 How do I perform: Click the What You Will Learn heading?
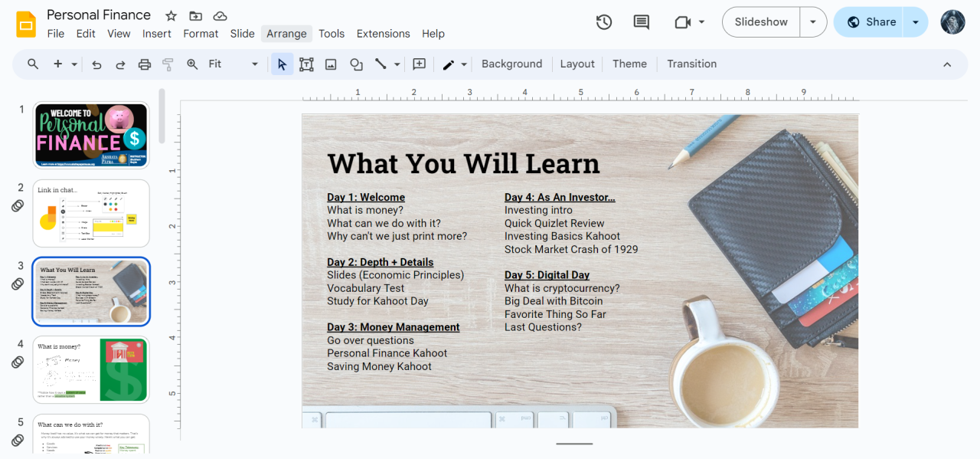pyautogui.click(x=463, y=163)
